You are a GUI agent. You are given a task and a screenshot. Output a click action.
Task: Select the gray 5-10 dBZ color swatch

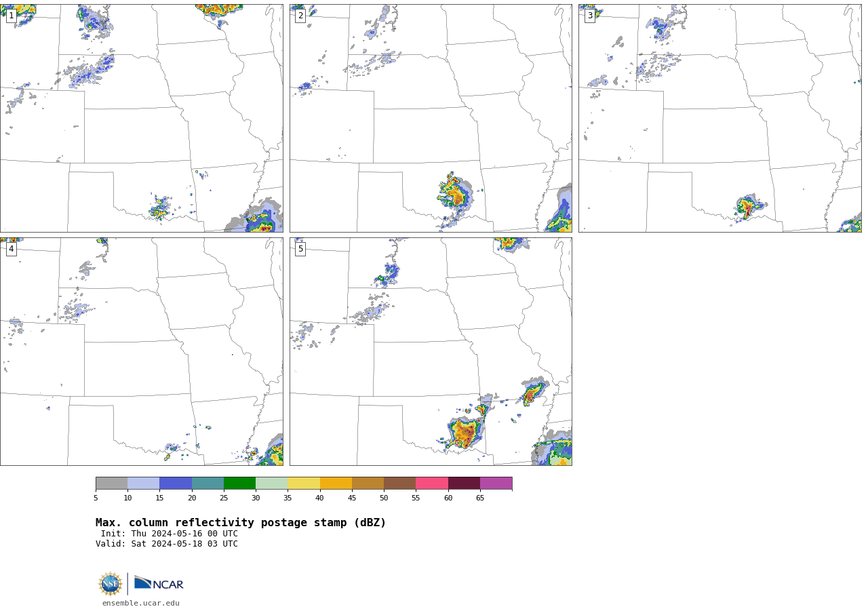(111, 484)
